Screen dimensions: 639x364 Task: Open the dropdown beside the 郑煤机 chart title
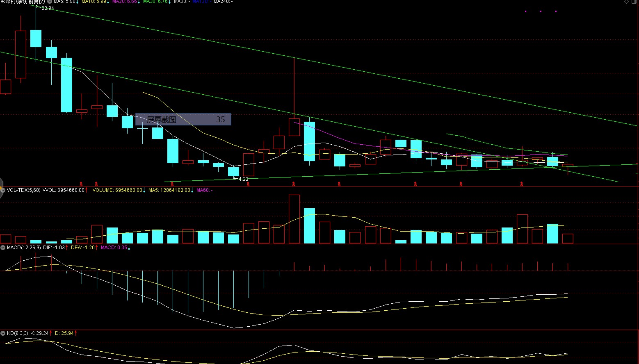50,2
